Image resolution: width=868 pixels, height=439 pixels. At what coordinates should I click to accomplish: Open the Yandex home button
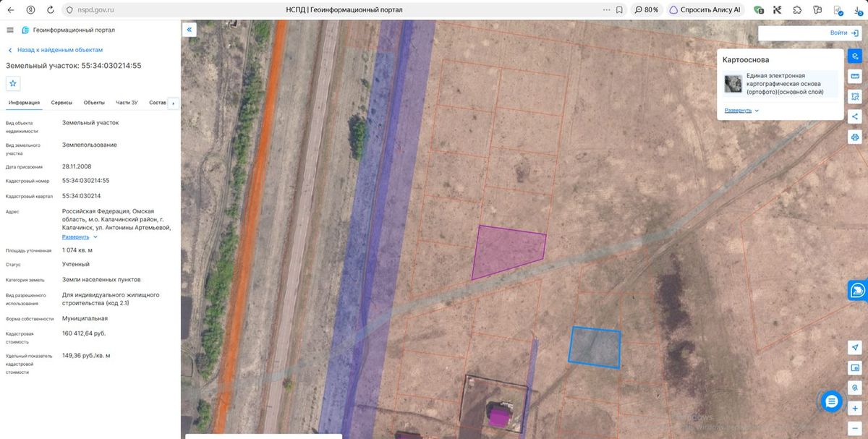(x=30, y=10)
